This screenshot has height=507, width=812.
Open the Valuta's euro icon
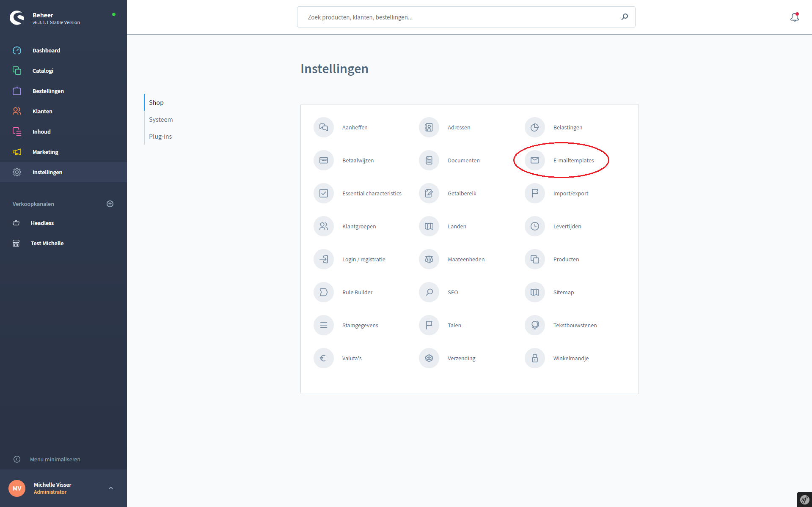pyautogui.click(x=324, y=358)
